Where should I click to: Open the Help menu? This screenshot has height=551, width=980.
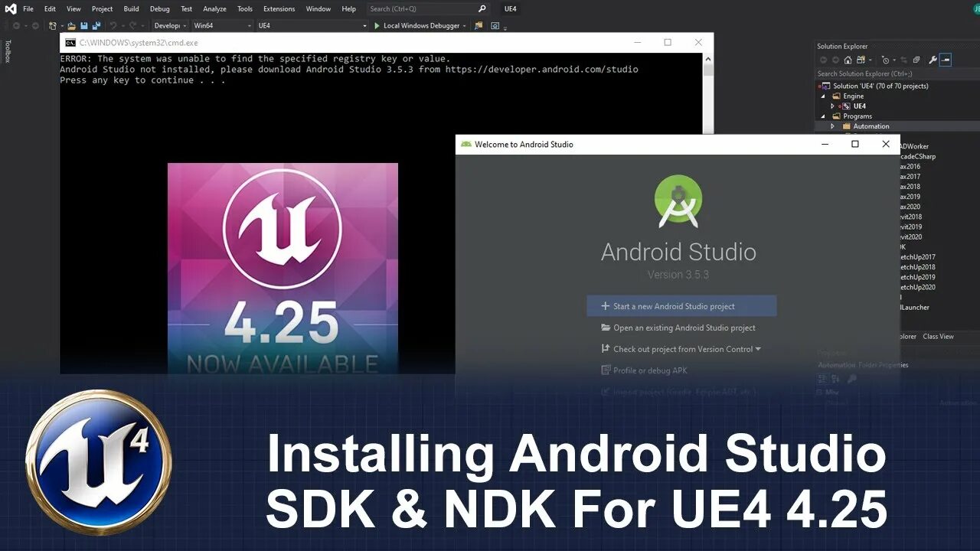coord(348,8)
